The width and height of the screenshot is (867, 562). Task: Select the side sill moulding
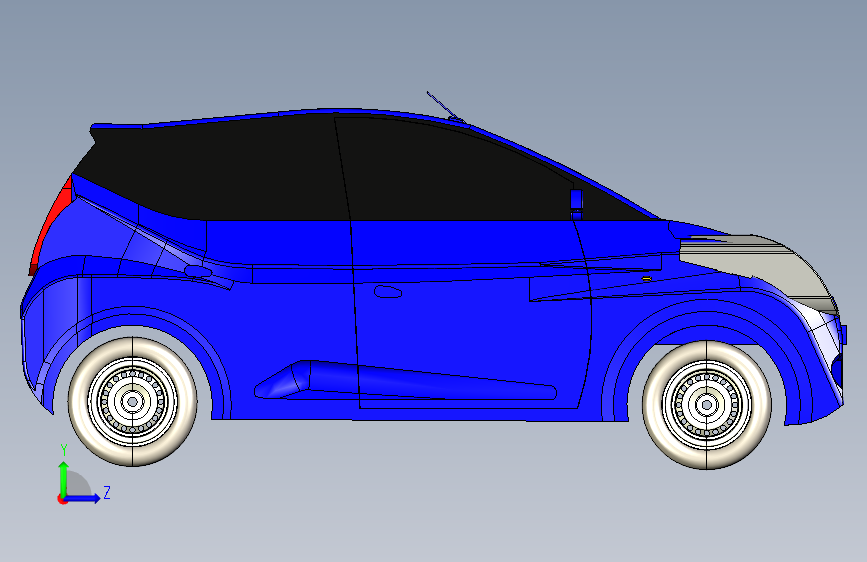[x=405, y=380]
